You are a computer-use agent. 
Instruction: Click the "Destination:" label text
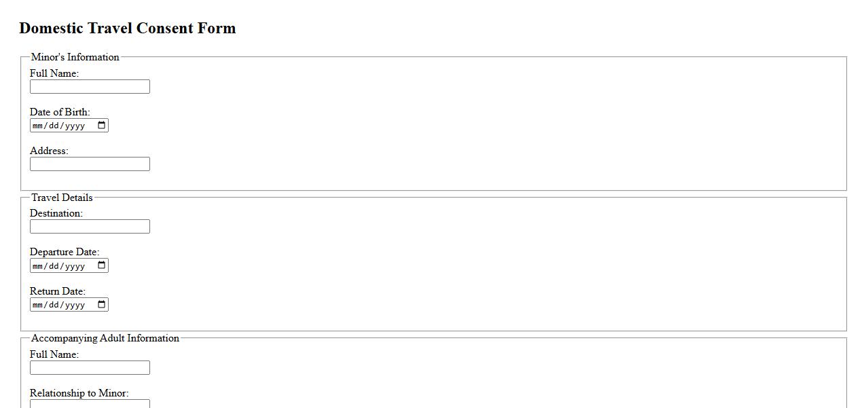(56, 213)
